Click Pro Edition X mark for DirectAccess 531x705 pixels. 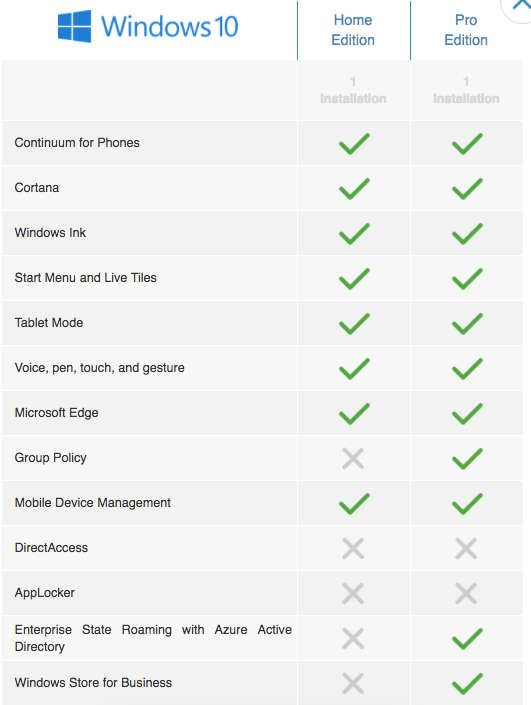tap(466, 549)
